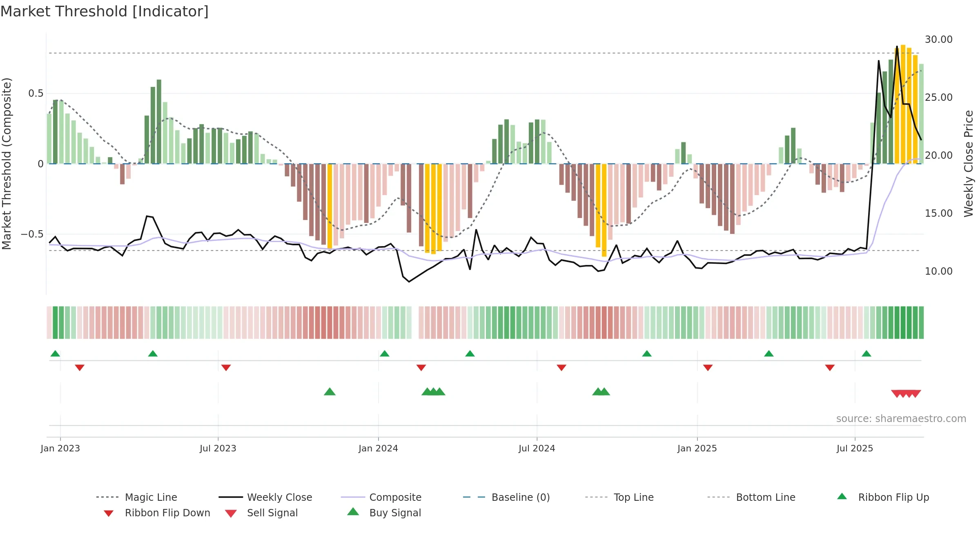This screenshot has height=551, width=980.
Task: Click the 10.00 price axis label
Action: [x=939, y=271]
